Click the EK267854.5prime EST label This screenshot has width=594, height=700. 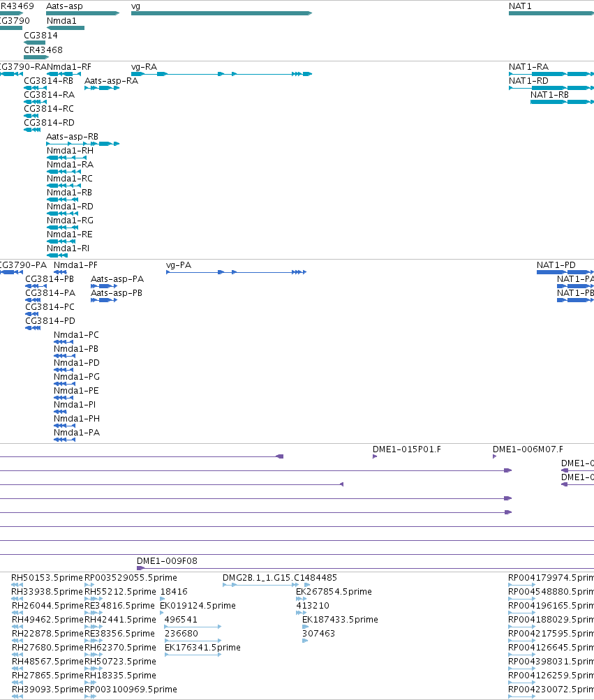334,592
